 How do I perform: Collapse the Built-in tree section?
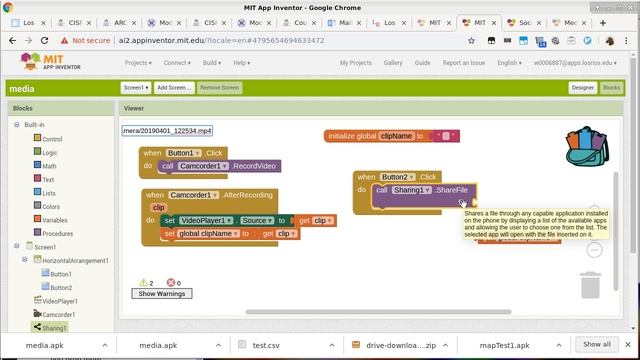17,124
